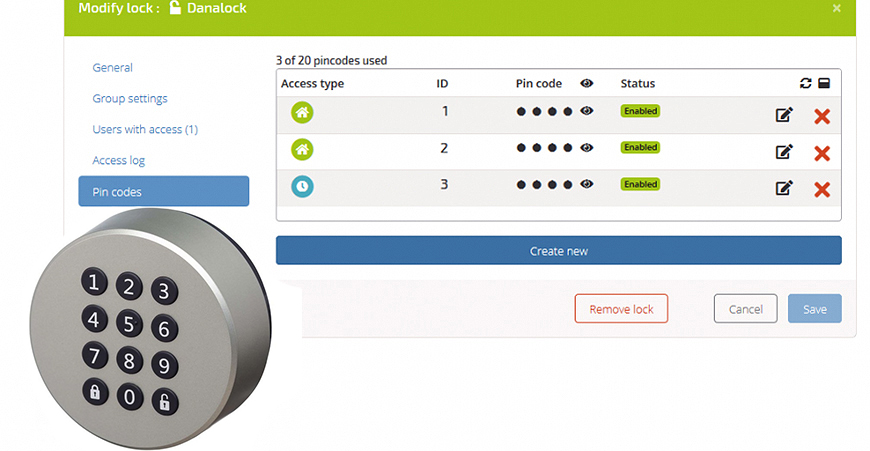This screenshot has width=870, height=451.
Task: Click the keypad icon in table header
Action: pyautogui.click(x=824, y=84)
